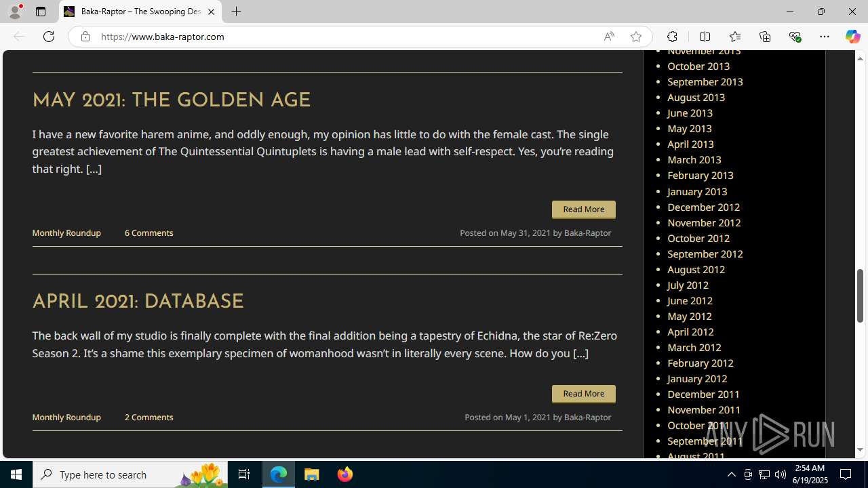Open Browser essentials heart icon
Viewport: 868px width, 488px height.
click(795, 37)
